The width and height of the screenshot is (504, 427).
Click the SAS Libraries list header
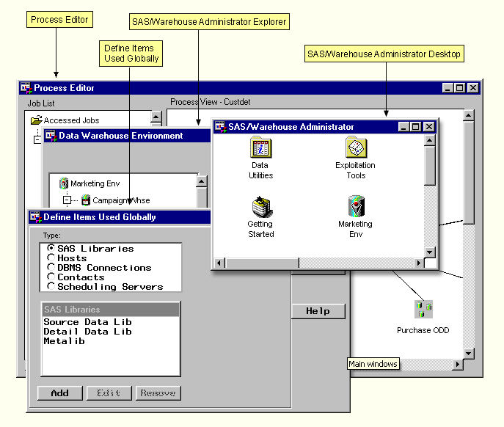pyautogui.click(x=111, y=310)
